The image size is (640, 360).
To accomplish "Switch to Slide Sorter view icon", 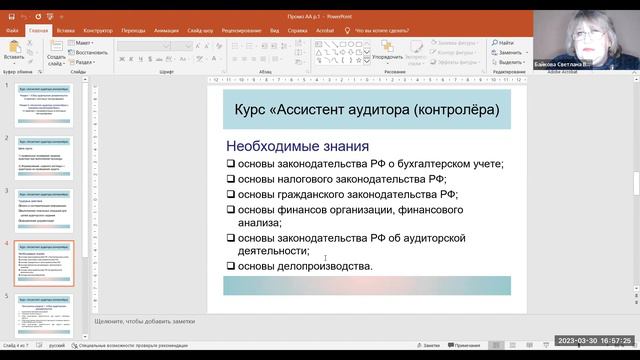I will coord(513,345).
